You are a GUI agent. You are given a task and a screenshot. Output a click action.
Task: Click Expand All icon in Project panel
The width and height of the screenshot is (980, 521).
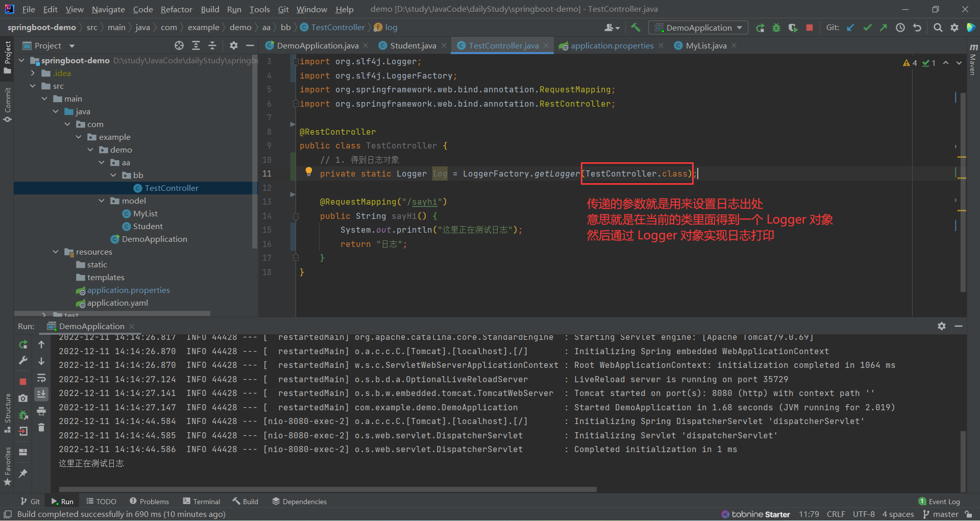196,46
